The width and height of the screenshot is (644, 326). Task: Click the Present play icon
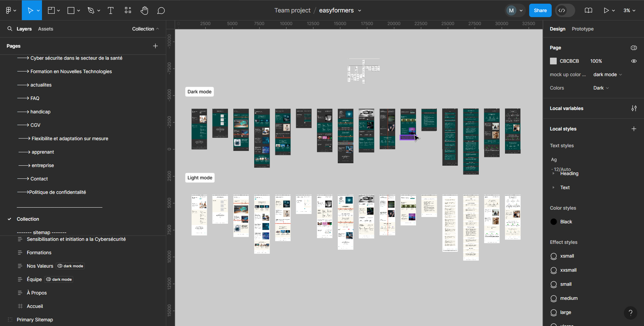point(606,10)
